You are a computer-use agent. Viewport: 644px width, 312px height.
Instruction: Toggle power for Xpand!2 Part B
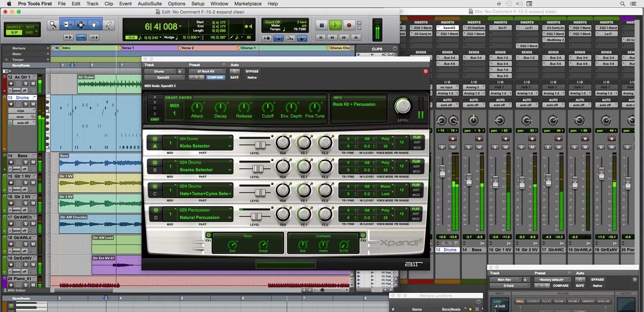point(155,163)
